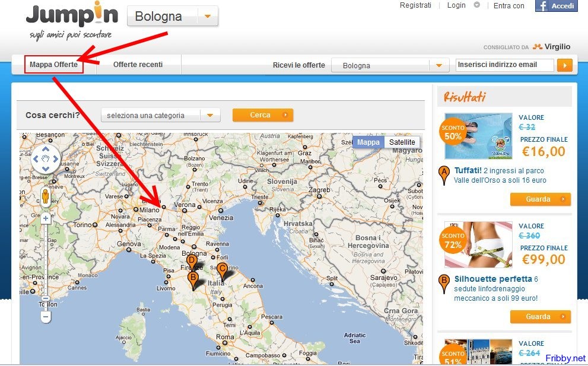588x366 pixels.
Task: Click the map pan control arrows
Action: (x=46, y=159)
